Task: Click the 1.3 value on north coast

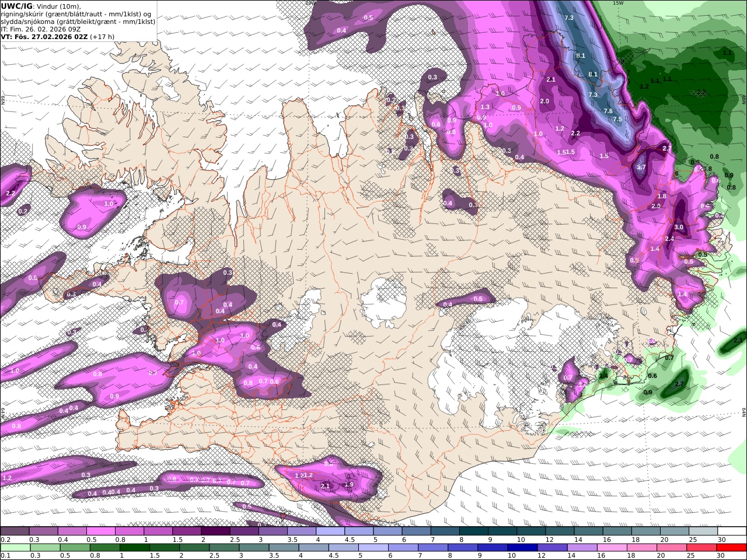Action: point(485,107)
